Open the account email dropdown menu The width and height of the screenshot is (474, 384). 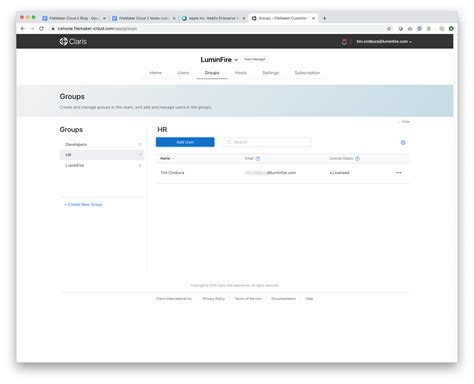pyautogui.click(x=384, y=42)
